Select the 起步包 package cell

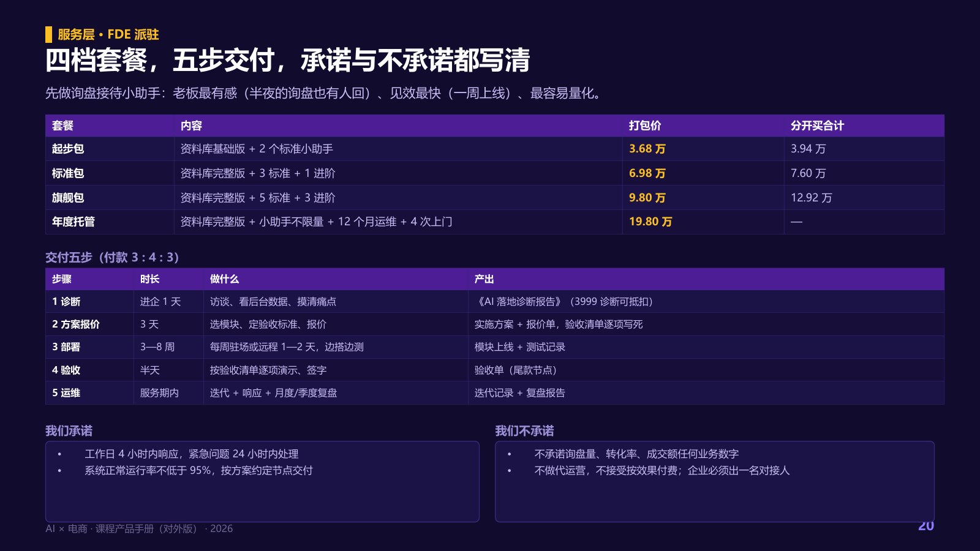pos(110,149)
